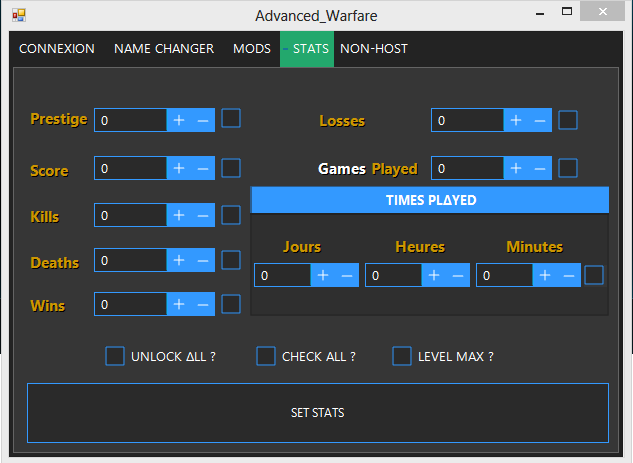
Task: Enable LEVEL MAX checkbox
Action: click(x=402, y=356)
